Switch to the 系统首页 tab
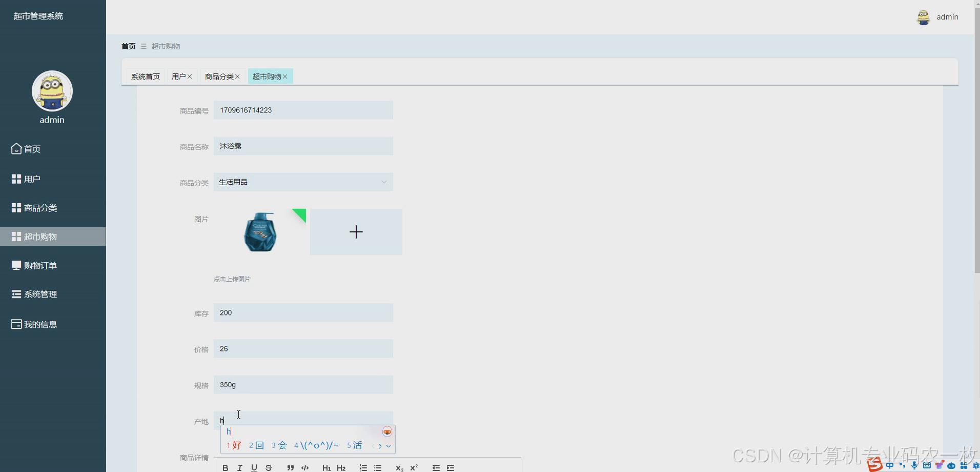Image resolution: width=980 pixels, height=472 pixels. 146,76
